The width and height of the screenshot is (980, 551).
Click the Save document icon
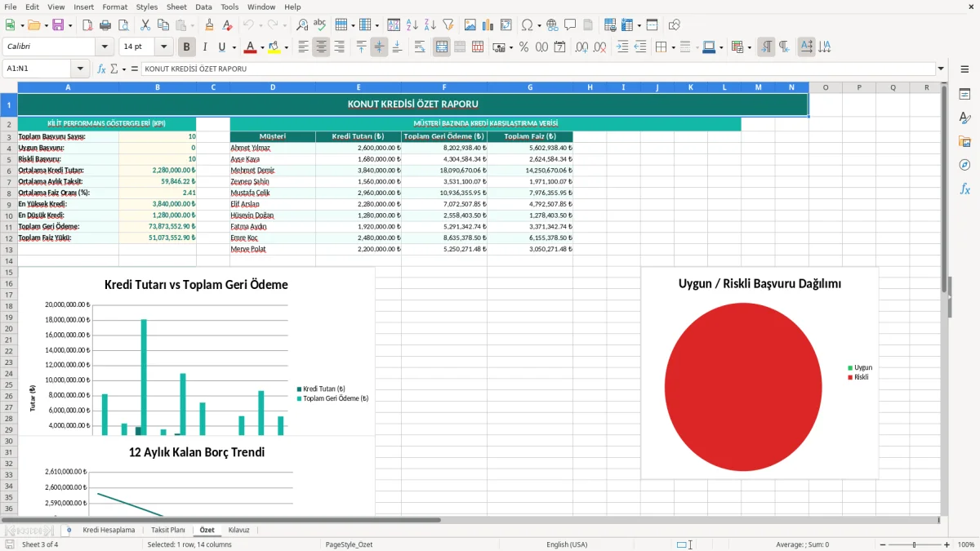(57, 25)
